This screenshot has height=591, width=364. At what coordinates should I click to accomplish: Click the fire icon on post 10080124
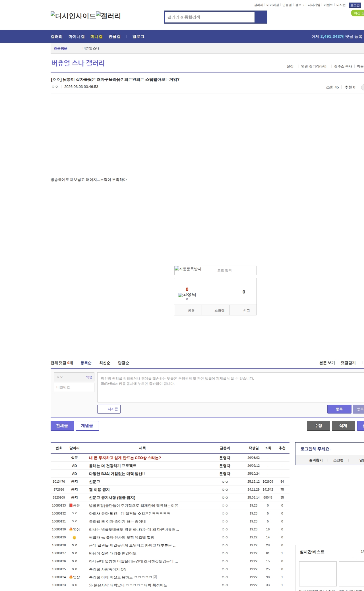point(71,577)
